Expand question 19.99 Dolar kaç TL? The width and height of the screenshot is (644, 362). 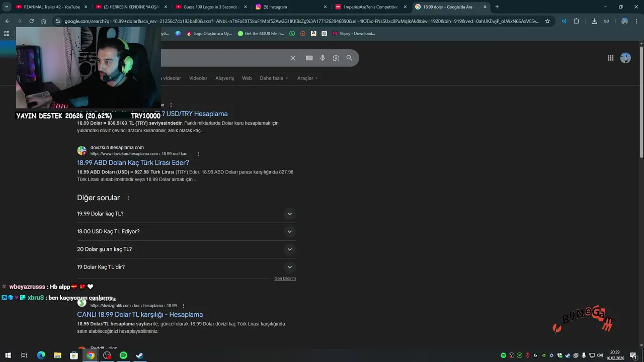186,214
